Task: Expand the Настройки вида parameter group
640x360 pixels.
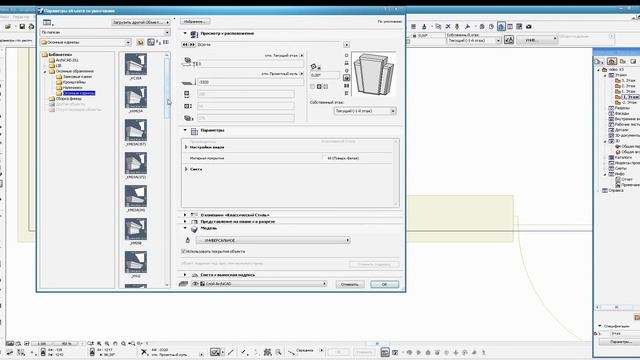Action: pyautogui.click(x=186, y=147)
